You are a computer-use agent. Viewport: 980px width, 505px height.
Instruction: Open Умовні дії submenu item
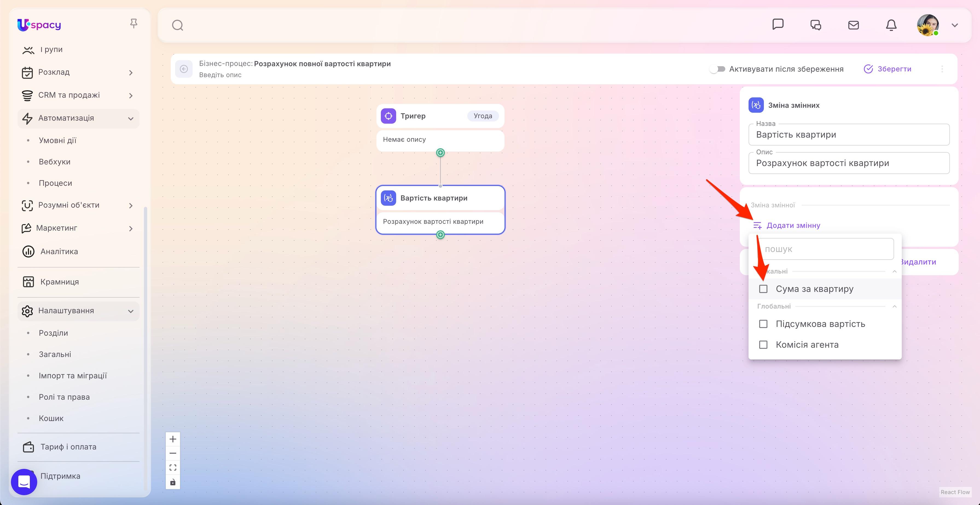57,140
